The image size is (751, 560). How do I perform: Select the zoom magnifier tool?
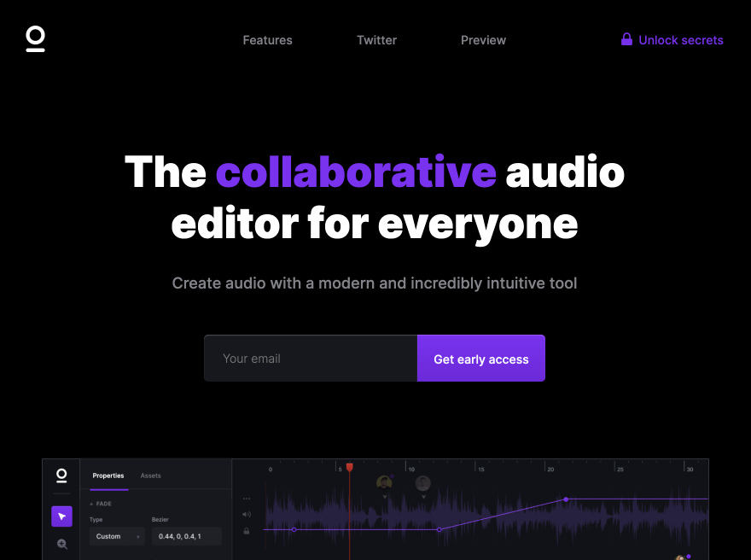62,544
